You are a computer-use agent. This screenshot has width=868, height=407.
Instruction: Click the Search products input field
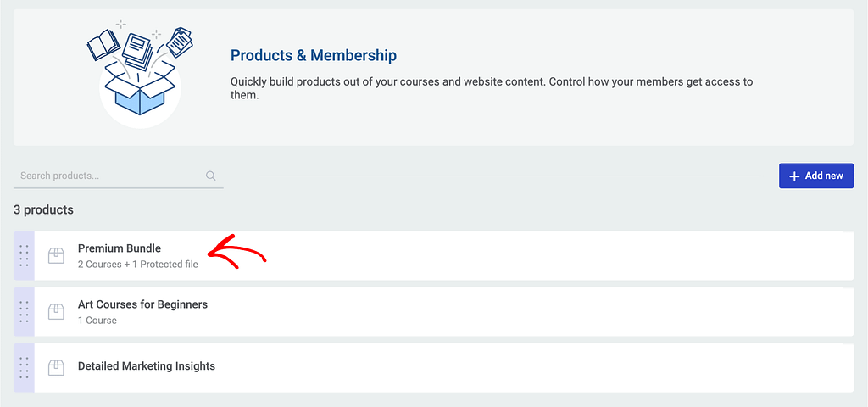pos(110,176)
